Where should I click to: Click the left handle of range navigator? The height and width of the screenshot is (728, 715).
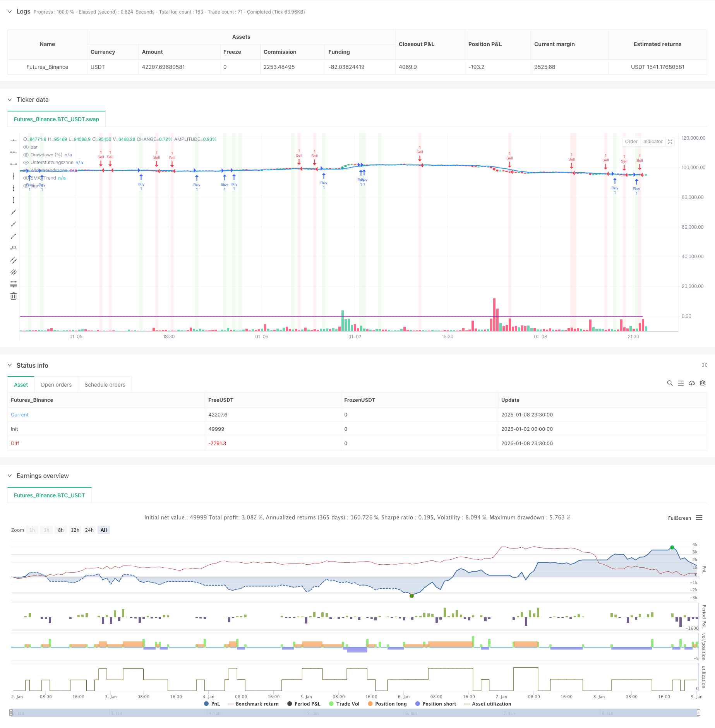pos(11,713)
